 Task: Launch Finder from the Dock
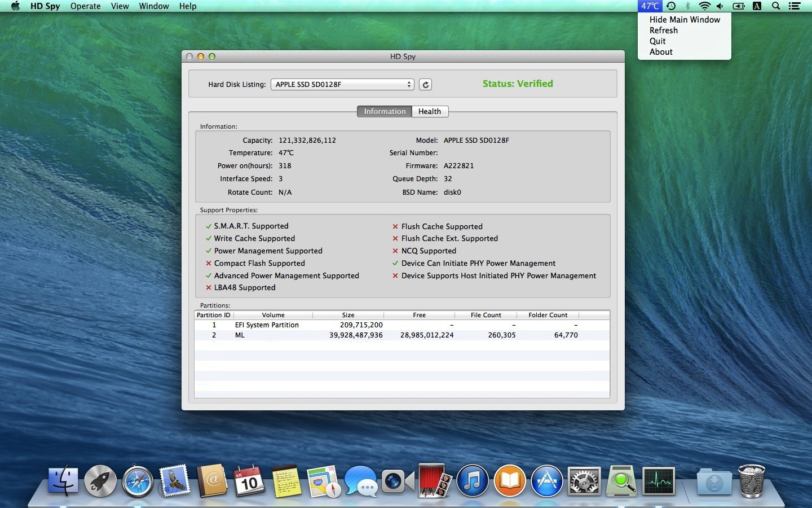[x=63, y=482]
